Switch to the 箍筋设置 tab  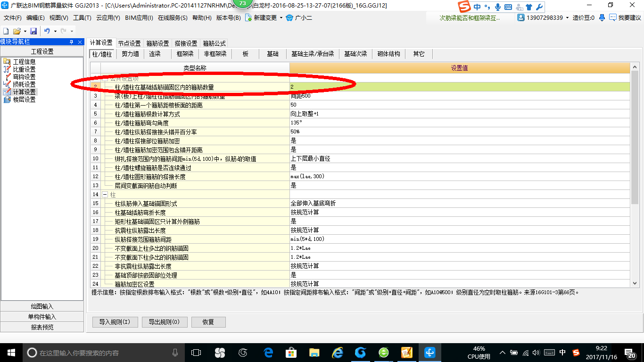point(157,43)
